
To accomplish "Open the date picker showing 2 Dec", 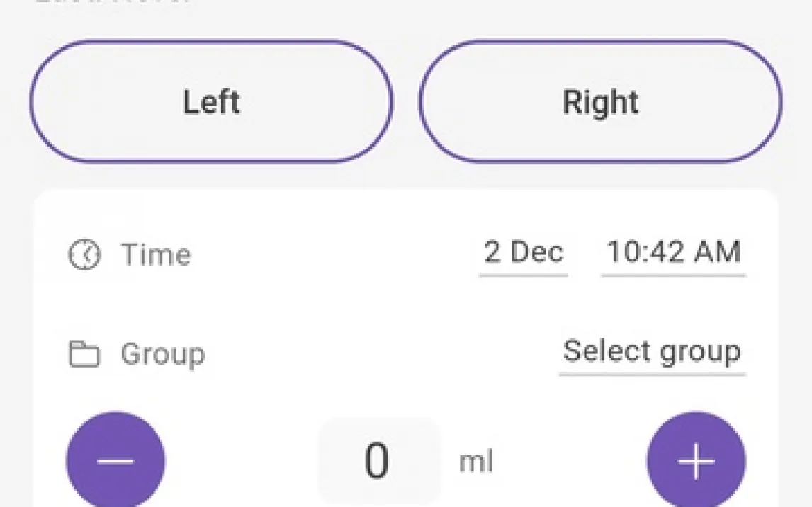I will tap(523, 253).
